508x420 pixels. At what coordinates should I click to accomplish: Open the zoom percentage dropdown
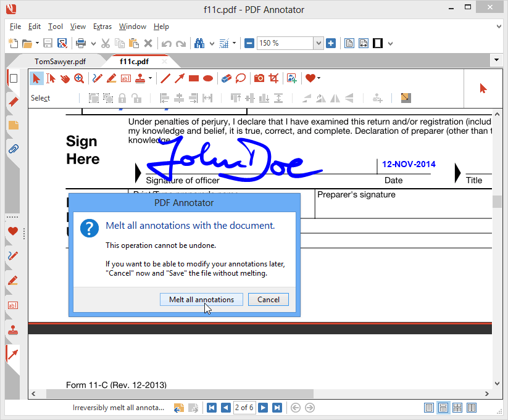pyautogui.click(x=318, y=43)
